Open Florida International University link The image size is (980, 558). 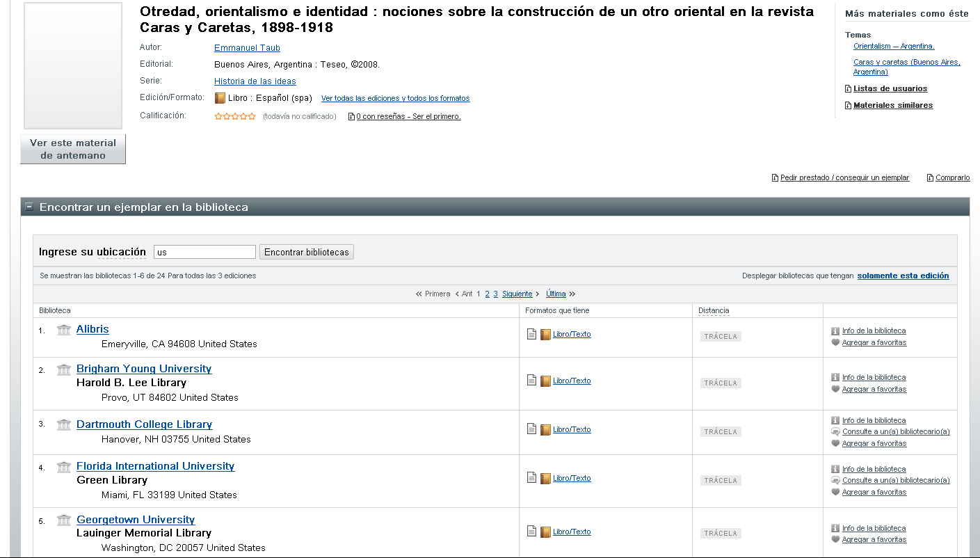(155, 466)
